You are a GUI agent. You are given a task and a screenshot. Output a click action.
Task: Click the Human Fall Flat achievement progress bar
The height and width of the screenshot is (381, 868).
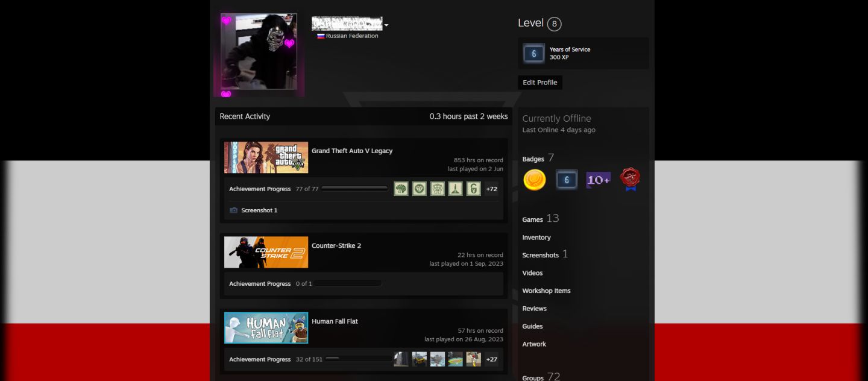[358, 359]
